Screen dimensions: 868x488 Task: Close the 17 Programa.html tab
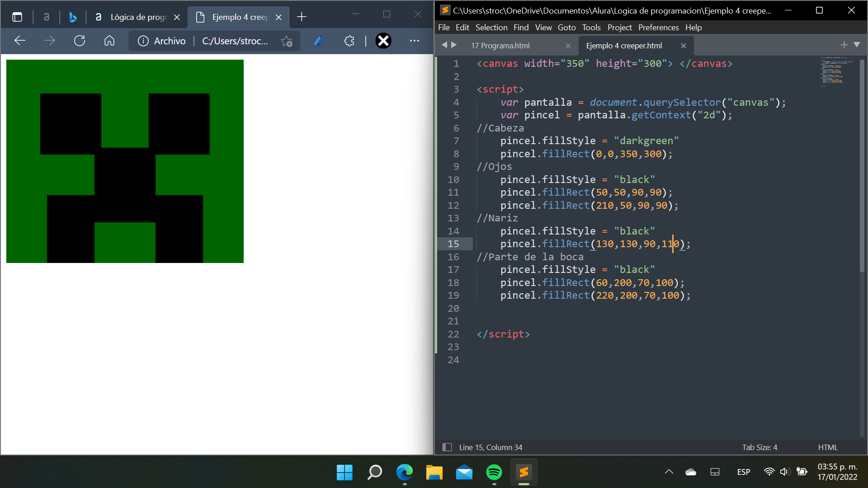point(568,46)
